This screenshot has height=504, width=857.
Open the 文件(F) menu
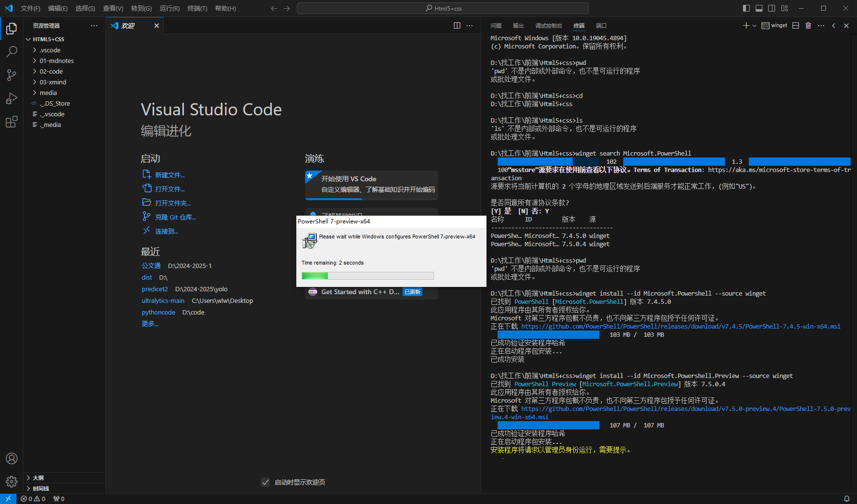tap(31, 8)
